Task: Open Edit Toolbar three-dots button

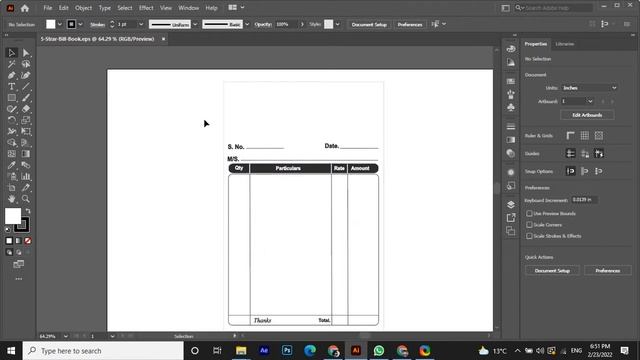Action: tap(19, 279)
